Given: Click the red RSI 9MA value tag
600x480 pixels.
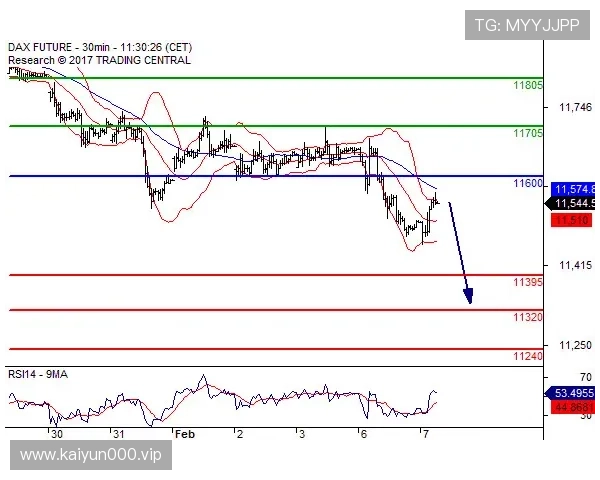Looking at the screenshot, I should pos(574,407).
